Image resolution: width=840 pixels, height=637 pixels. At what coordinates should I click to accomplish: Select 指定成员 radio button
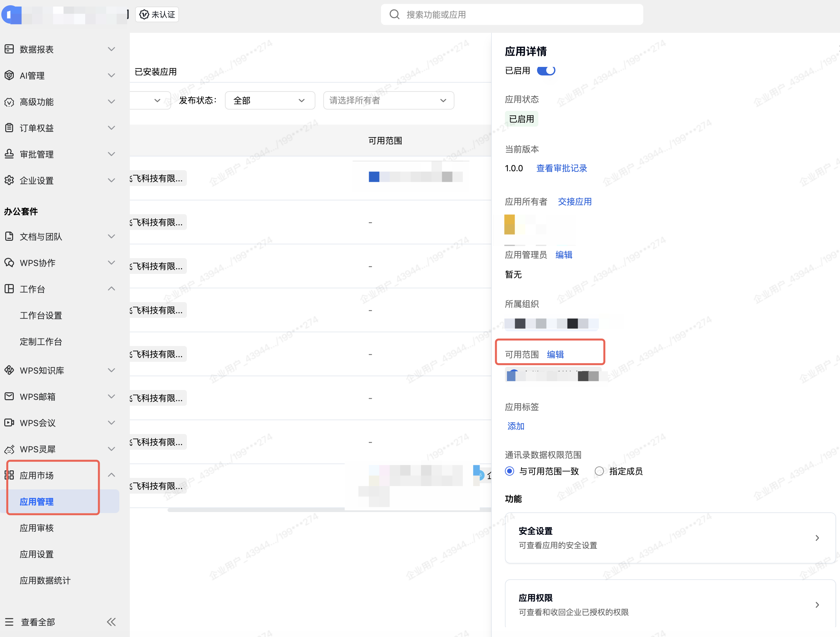[x=599, y=471]
